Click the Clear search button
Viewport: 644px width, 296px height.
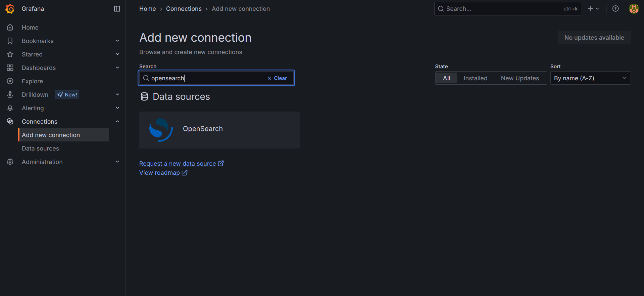point(277,78)
